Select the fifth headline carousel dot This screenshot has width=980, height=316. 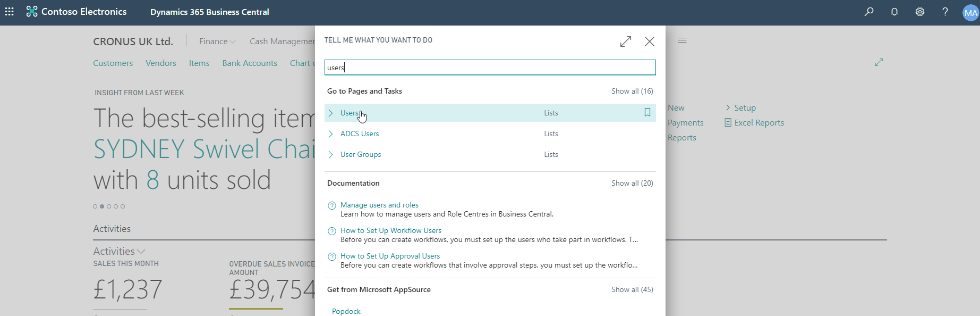tap(123, 206)
